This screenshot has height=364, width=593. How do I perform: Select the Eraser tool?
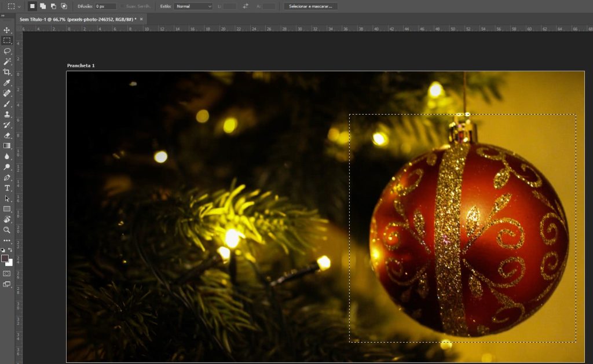coord(7,135)
